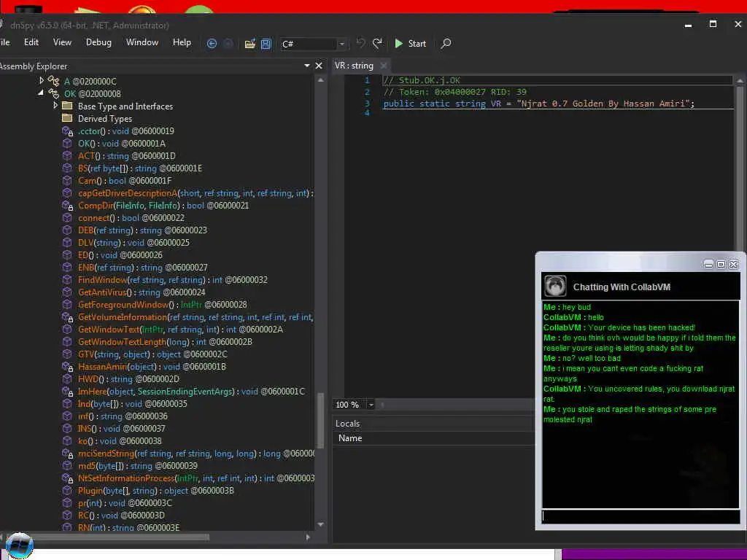The height and width of the screenshot is (560, 747).
Task: Click the chat message input field
Action: click(640, 517)
